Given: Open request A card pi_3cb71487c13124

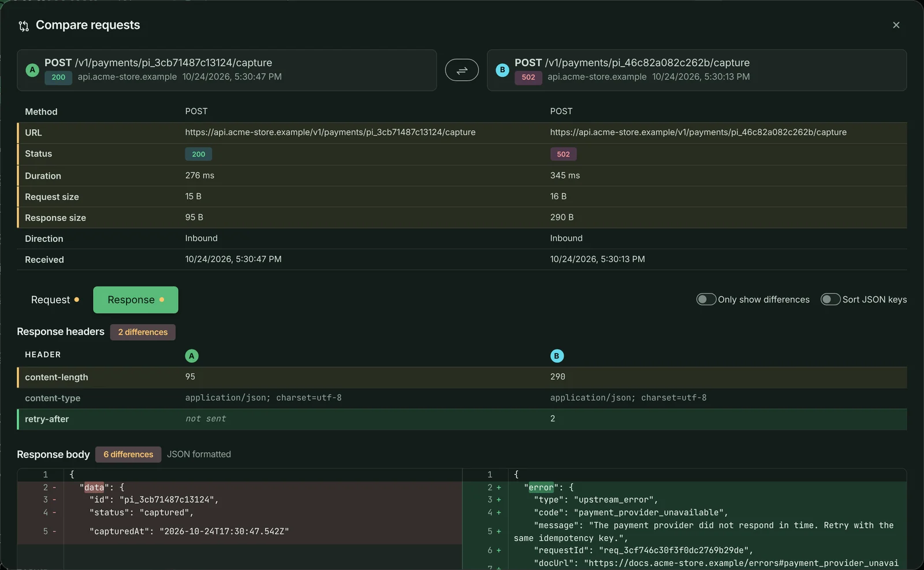Looking at the screenshot, I should click(x=227, y=70).
